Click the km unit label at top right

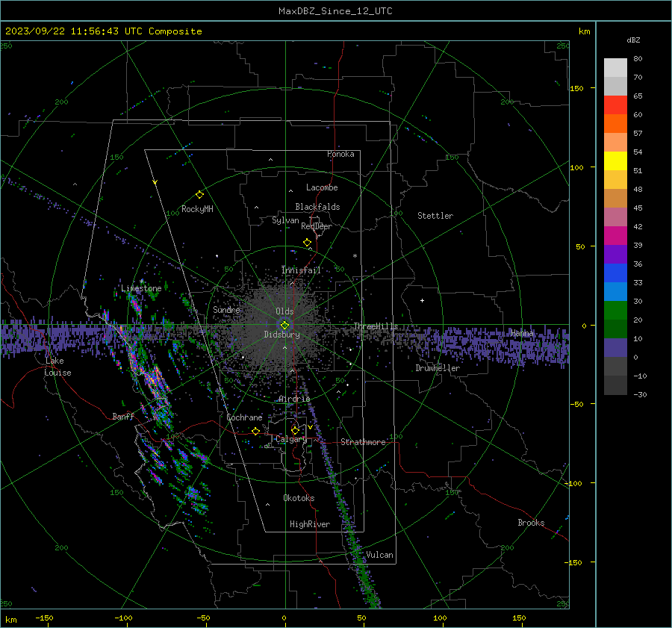point(584,31)
